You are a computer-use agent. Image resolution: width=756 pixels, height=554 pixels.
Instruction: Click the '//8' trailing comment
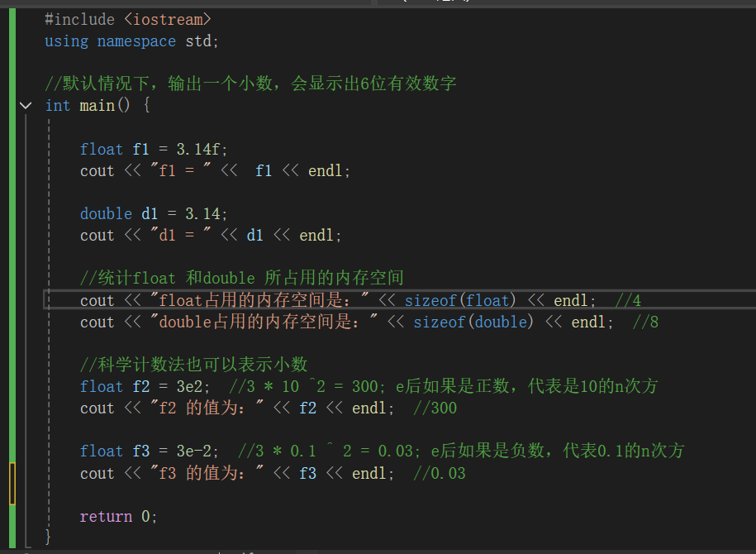(645, 322)
